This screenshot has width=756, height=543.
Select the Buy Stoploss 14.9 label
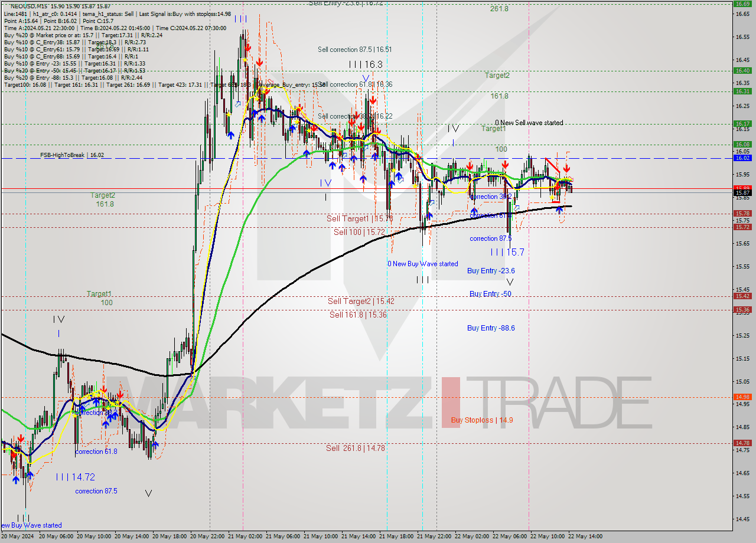click(482, 420)
